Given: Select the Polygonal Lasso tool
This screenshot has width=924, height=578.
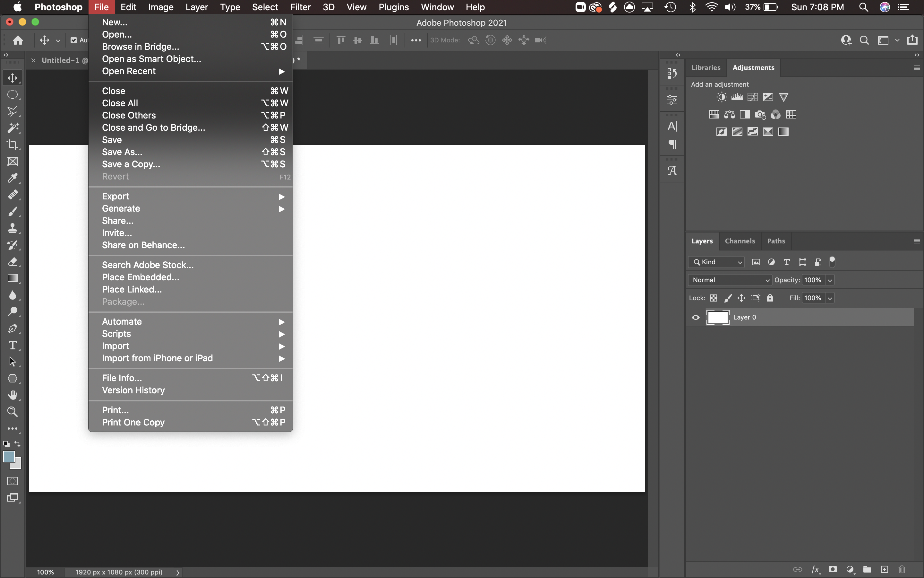Looking at the screenshot, I should click(13, 111).
